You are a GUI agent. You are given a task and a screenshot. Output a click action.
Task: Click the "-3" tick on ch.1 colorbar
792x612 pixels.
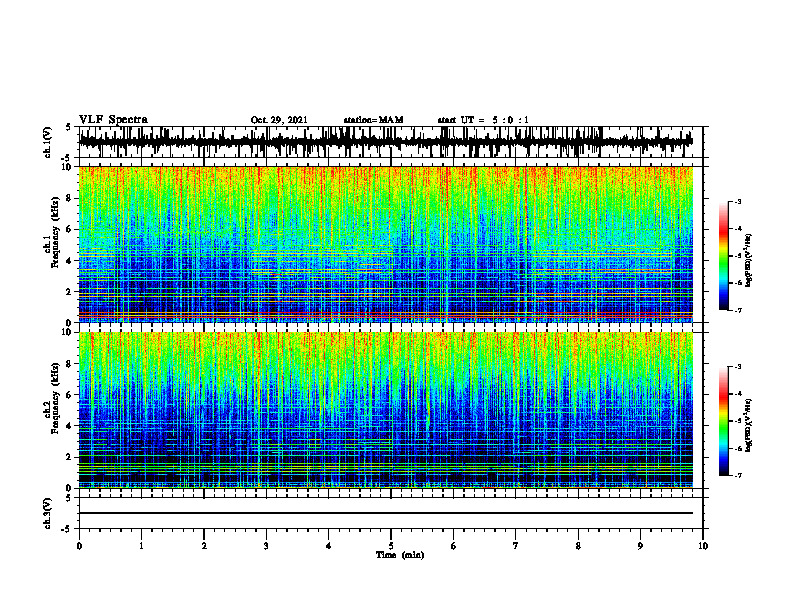click(737, 201)
